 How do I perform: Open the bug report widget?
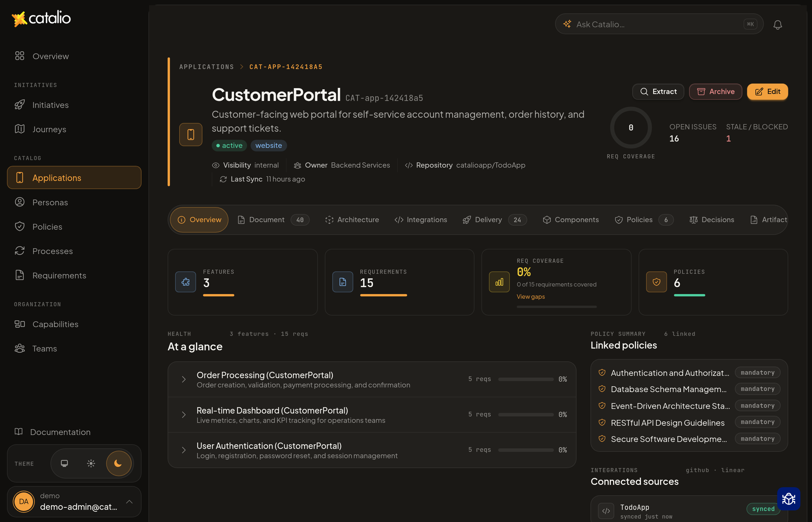[x=789, y=499]
